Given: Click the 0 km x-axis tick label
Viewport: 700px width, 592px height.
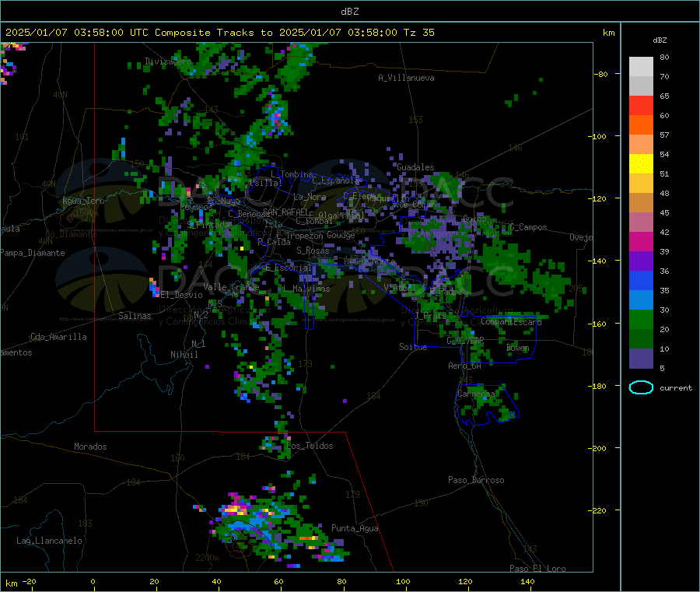Looking at the screenshot, I should coord(93,581).
